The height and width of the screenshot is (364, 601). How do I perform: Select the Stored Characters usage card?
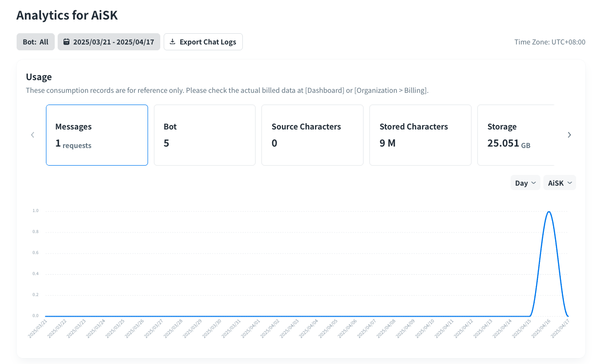pos(420,135)
